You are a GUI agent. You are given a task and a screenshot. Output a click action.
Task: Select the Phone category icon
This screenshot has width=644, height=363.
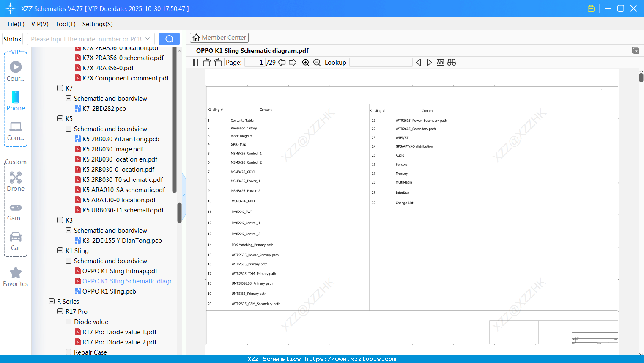(16, 101)
